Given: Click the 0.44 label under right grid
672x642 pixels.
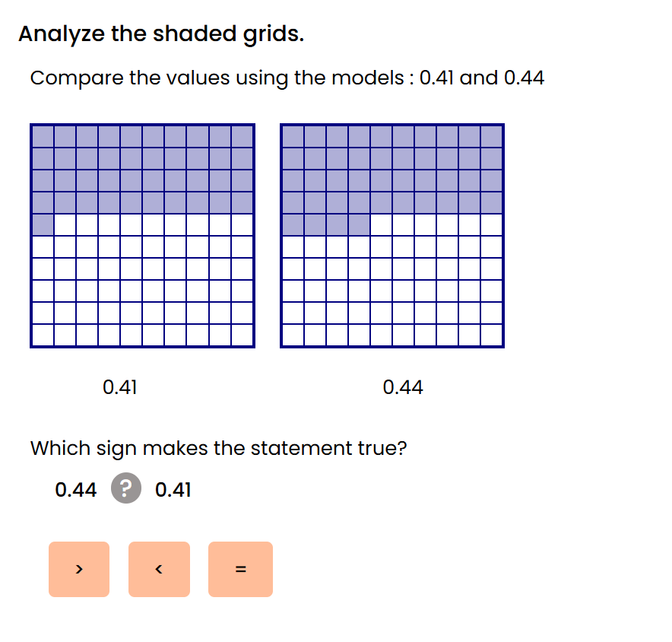Looking at the screenshot, I should pyautogui.click(x=403, y=388).
